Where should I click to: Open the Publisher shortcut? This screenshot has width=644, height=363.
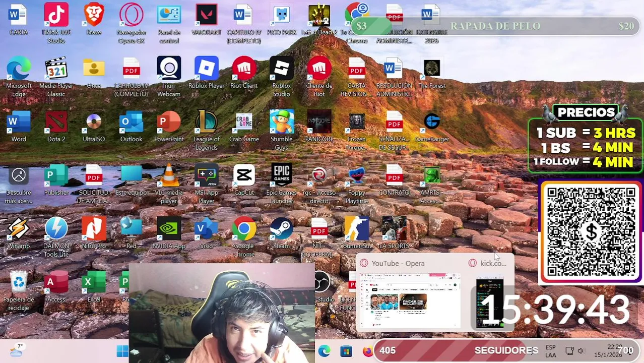tap(56, 180)
